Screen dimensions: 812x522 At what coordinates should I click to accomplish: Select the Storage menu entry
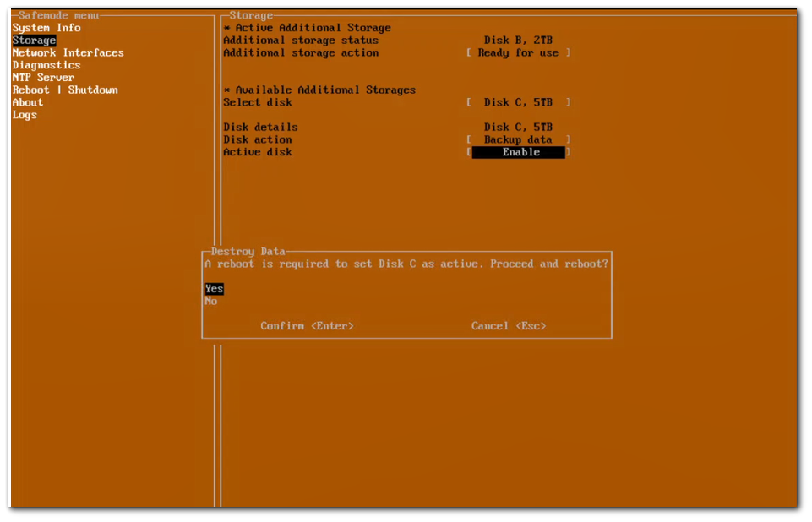pyautogui.click(x=35, y=41)
